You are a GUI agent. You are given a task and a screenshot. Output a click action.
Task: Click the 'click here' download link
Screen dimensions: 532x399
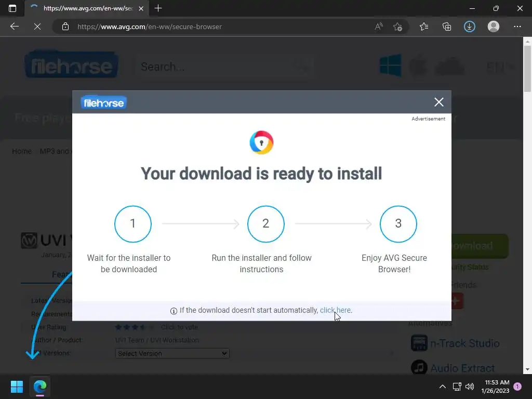[x=335, y=310]
